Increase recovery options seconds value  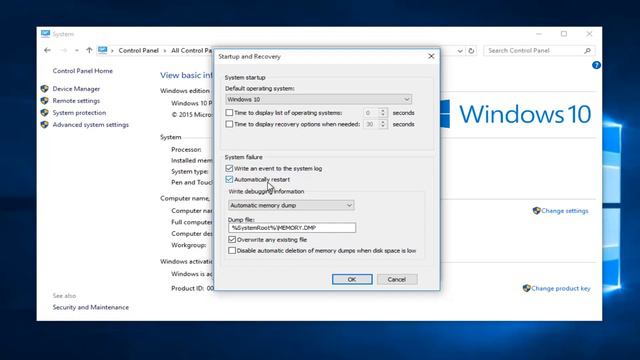(383, 122)
